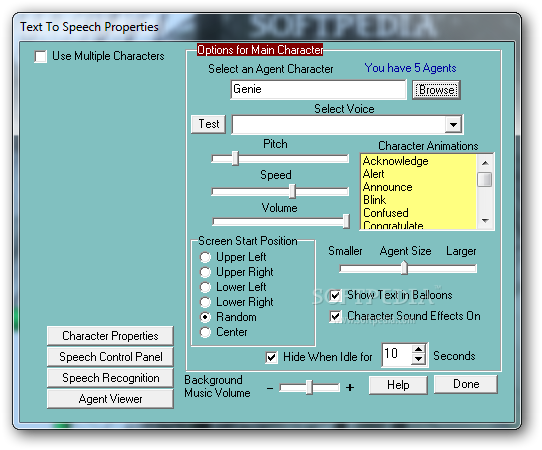Launch the Agent Viewer
This screenshot has height=450, width=542.
coord(110,399)
